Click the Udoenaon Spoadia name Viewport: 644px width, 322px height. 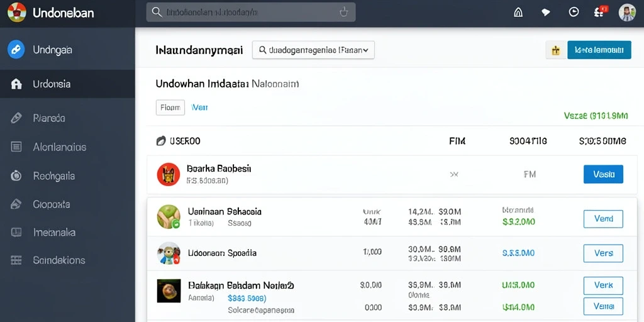point(222,253)
